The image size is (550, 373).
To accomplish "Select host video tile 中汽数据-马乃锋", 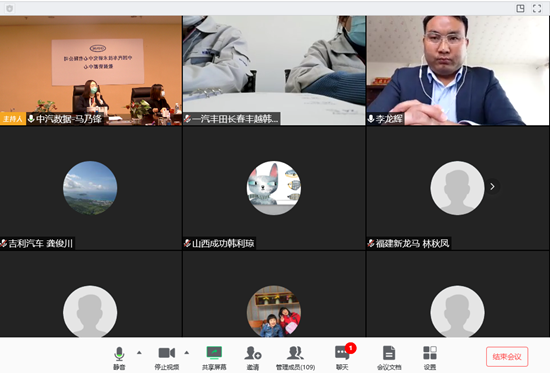I will 91,70.
